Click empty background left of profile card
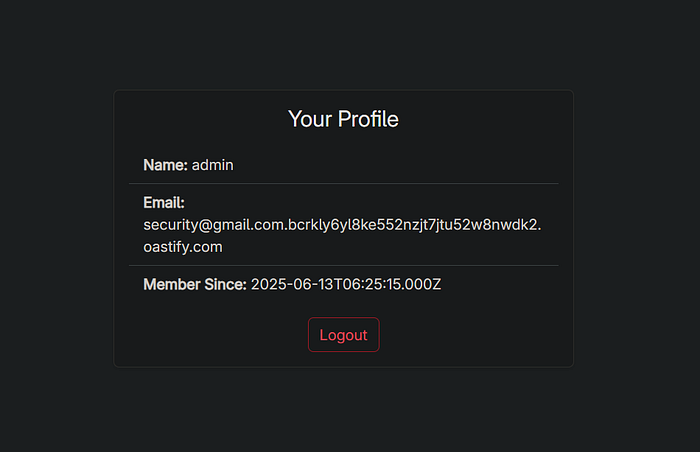 point(55,228)
